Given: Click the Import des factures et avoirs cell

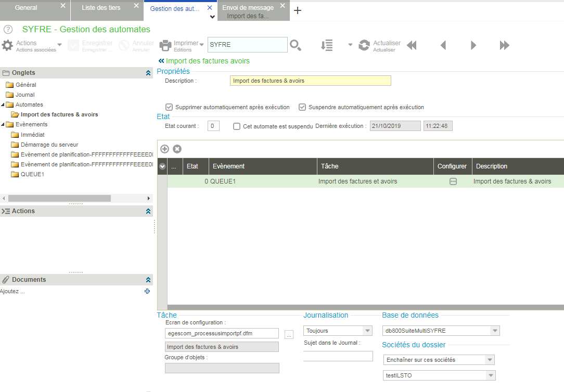Looking at the screenshot, I should click(375, 181).
